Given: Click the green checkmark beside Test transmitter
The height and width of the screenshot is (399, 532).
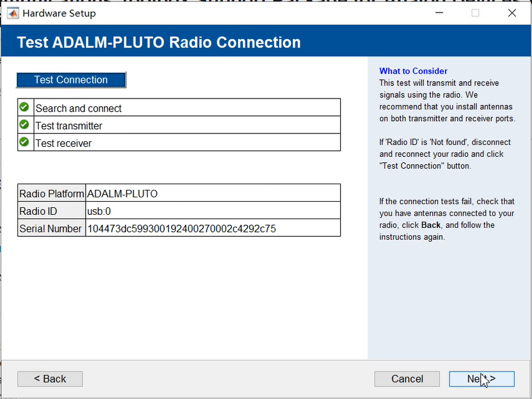Looking at the screenshot, I should click(x=24, y=126).
